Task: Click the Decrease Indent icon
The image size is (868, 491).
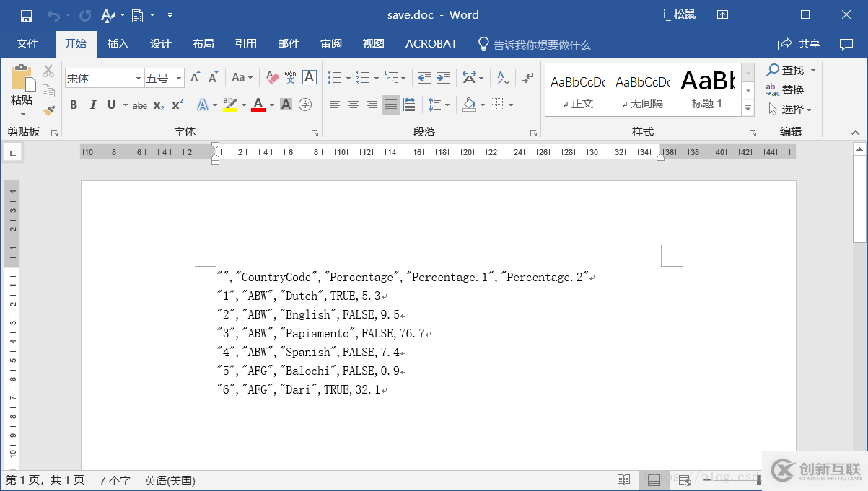Action: tap(425, 78)
